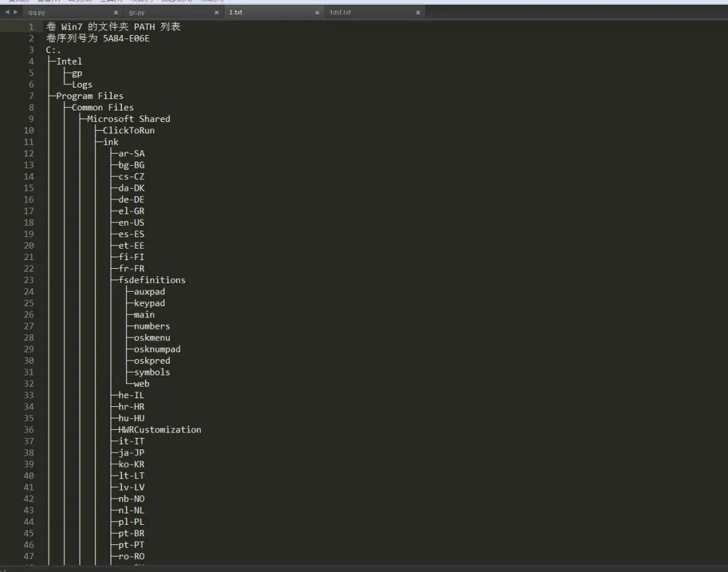The image size is (728, 572).
Task: Click line number 47 in the gutter
Action: 28,557
